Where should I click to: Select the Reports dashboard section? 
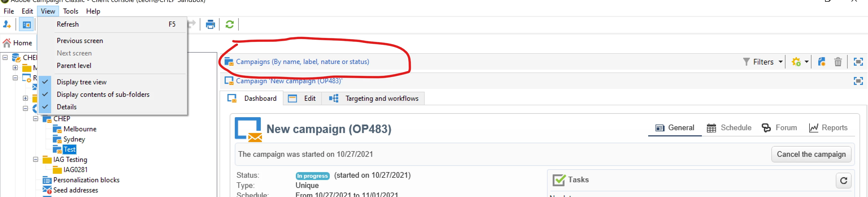coord(828,128)
